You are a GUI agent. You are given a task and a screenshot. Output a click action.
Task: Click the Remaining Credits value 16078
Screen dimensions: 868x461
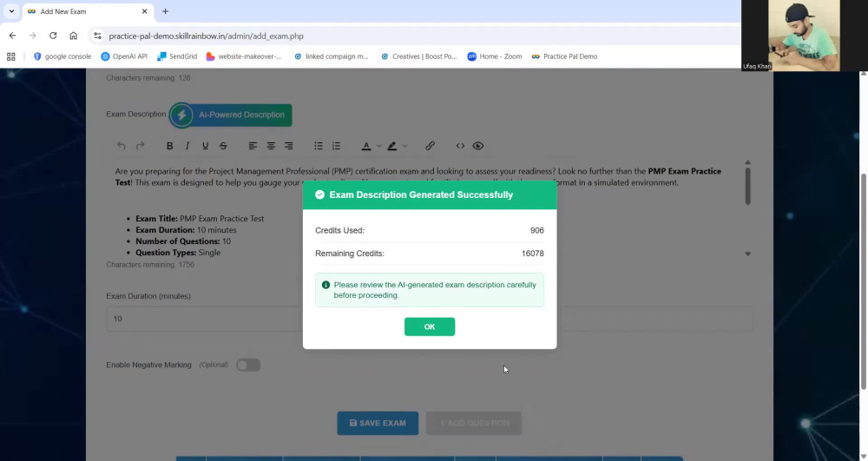point(533,254)
